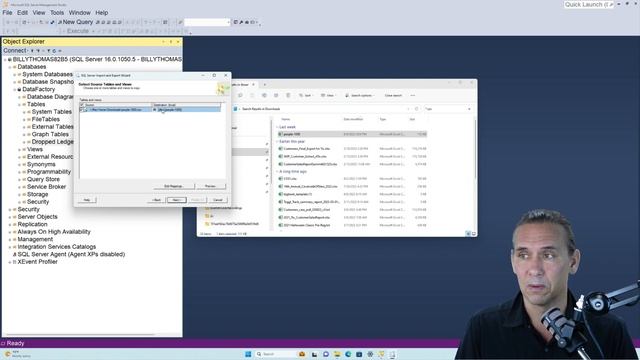Open the Microsoft Edge icon on taskbar

pyautogui.click(x=348, y=354)
